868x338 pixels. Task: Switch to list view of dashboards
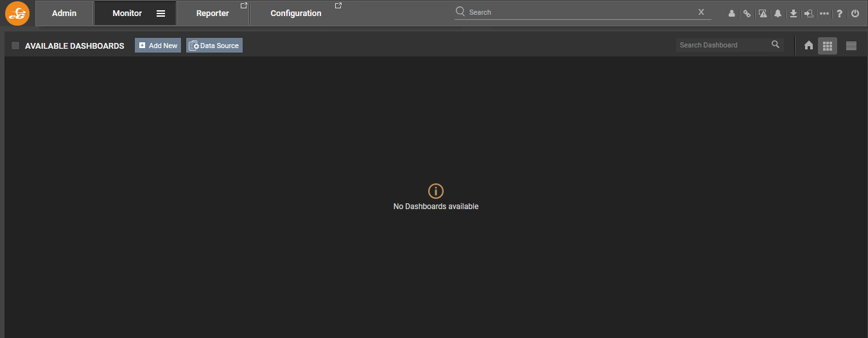pyautogui.click(x=851, y=46)
